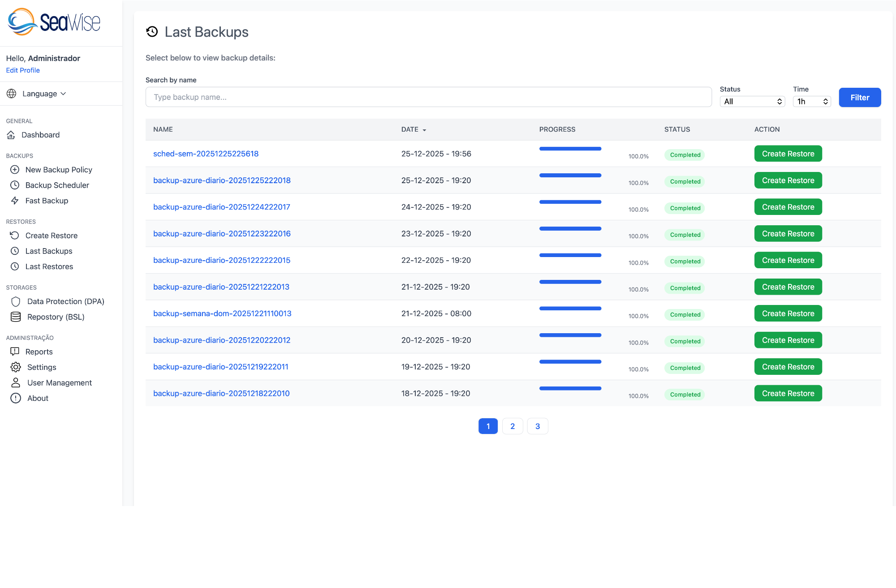Click the Last Backups history icon in header

click(x=152, y=31)
